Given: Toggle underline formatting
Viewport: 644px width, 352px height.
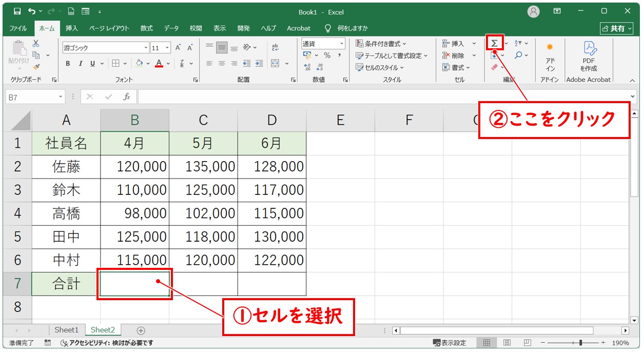Looking at the screenshot, I should [x=93, y=64].
